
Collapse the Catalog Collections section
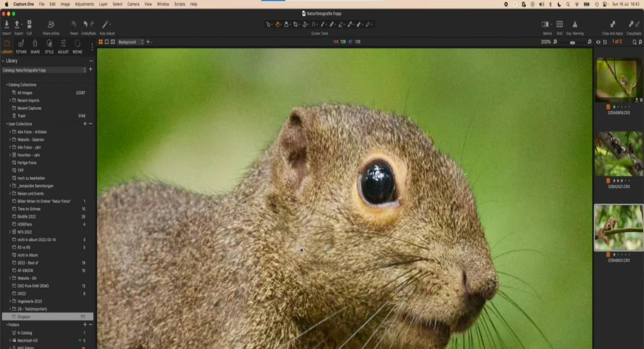coord(7,84)
